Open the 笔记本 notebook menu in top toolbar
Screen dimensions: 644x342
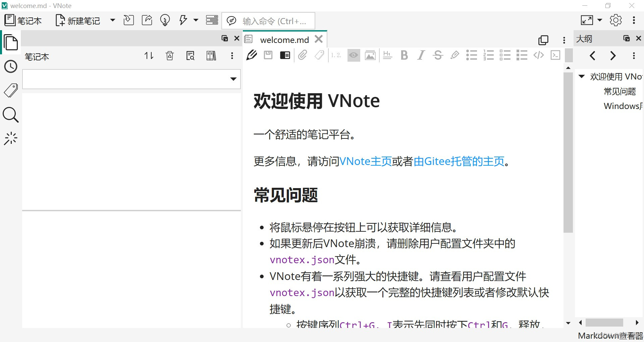23,20
